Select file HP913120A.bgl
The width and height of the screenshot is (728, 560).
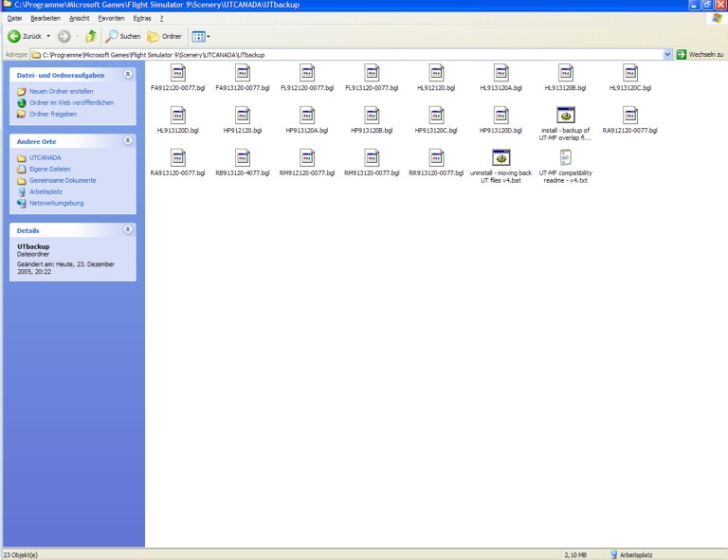(x=307, y=120)
